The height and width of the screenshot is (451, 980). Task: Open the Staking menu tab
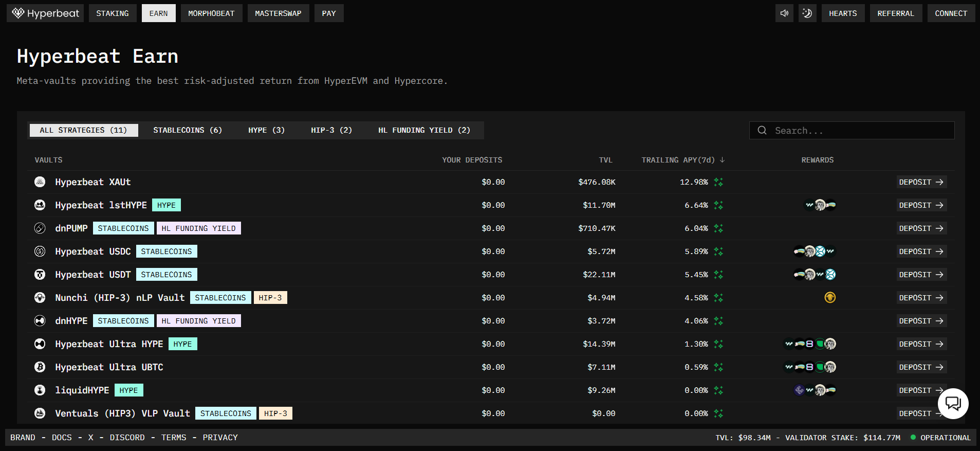pyautogui.click(x=113, y=13)
